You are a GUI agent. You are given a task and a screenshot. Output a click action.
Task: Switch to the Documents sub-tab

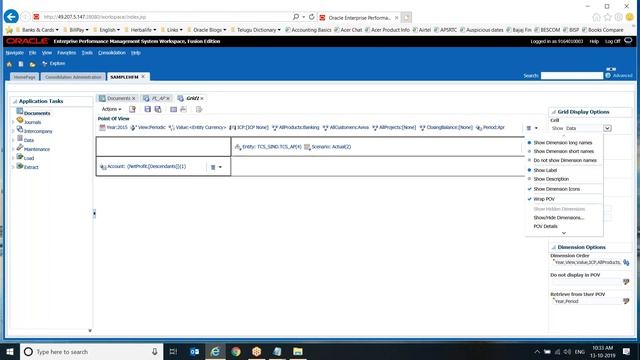pyautogui.click(x=118, y=98)
